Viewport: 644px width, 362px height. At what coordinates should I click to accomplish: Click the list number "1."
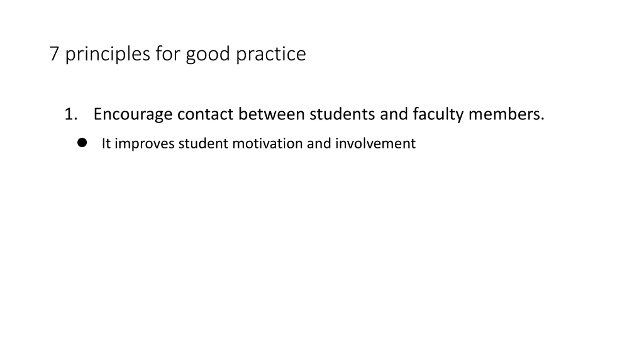point(71,114)
